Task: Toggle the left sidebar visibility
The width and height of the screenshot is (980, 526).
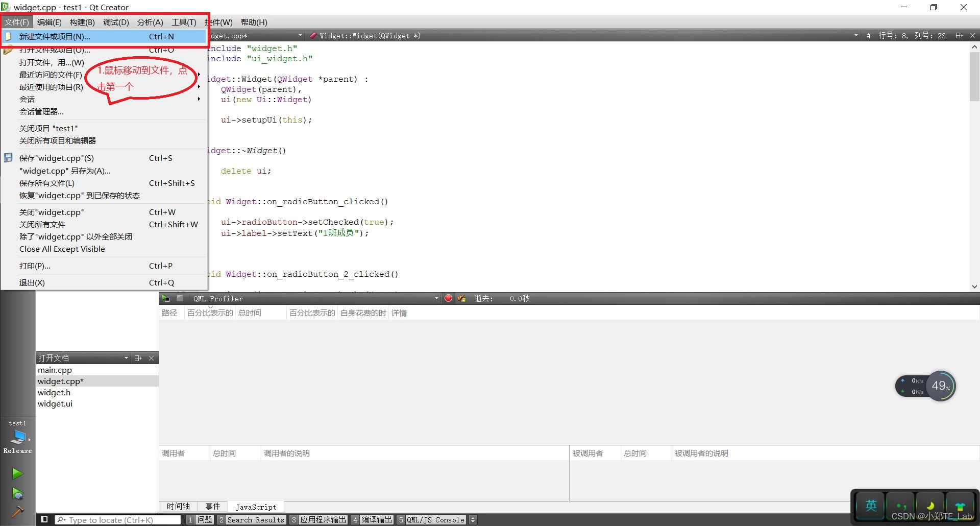Action: point(44,519)
